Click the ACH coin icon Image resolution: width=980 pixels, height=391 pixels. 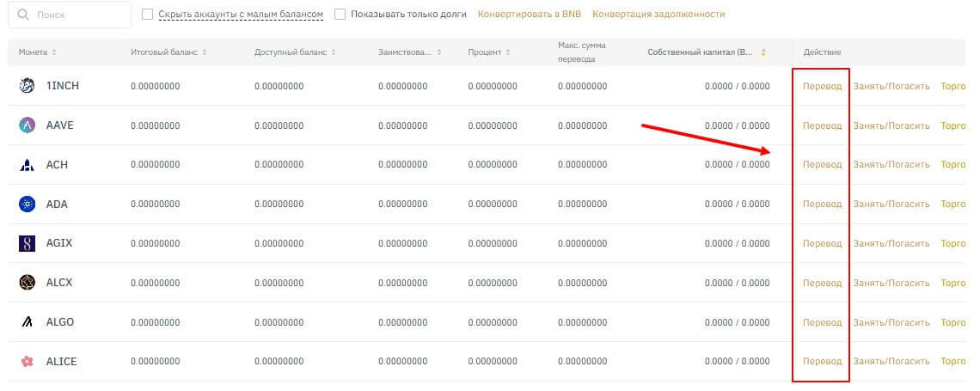[x=27, y=165]
